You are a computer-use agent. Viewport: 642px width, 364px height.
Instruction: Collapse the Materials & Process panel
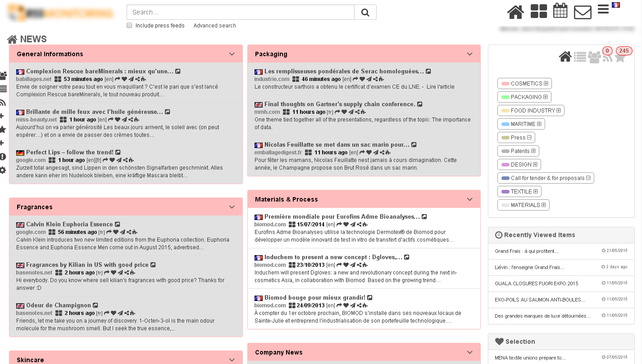470,199
